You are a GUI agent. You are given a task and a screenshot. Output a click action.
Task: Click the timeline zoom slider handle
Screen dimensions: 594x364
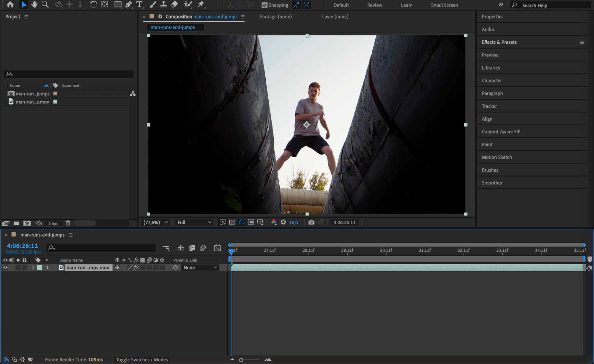pyautogui.click(x=241, y=360)
